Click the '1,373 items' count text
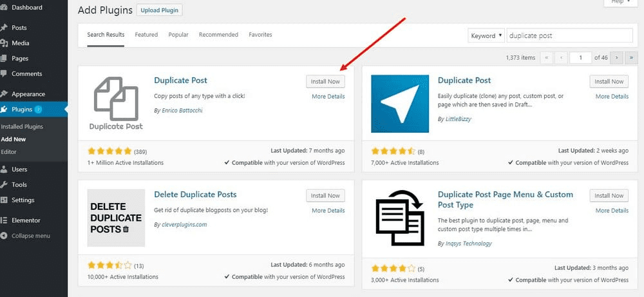The image size is (644, 297). click(x=520, y=58)
